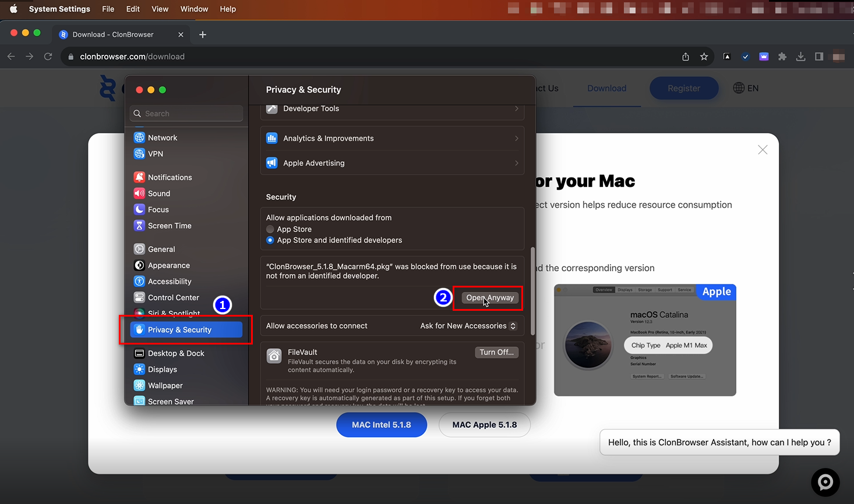854x504 pixels.
Task: Open language selector EN on website
Action: [746, 88]
